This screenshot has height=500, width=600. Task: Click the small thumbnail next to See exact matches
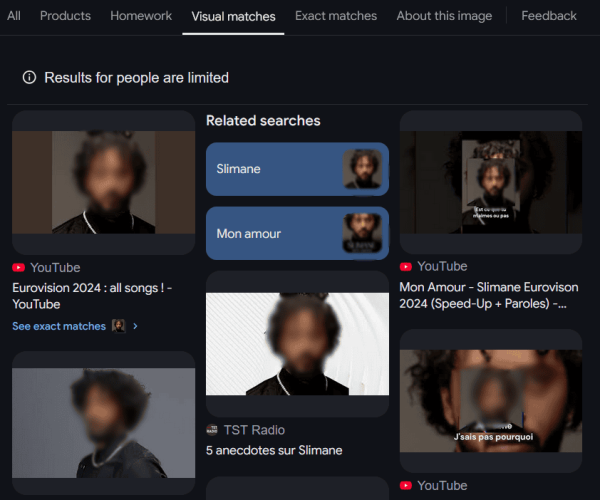[x=119, y=326]
